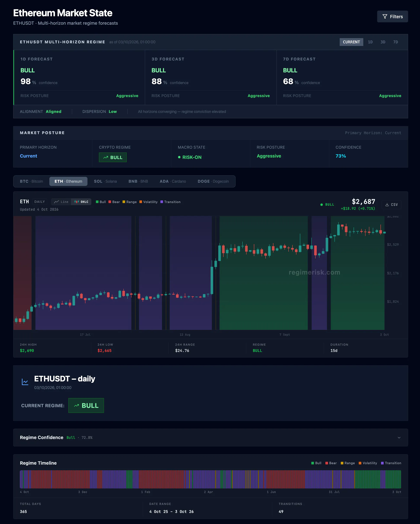Click the $2,687 price value
420x524 pixels.
pyautogui.click(x=363, y=202)
